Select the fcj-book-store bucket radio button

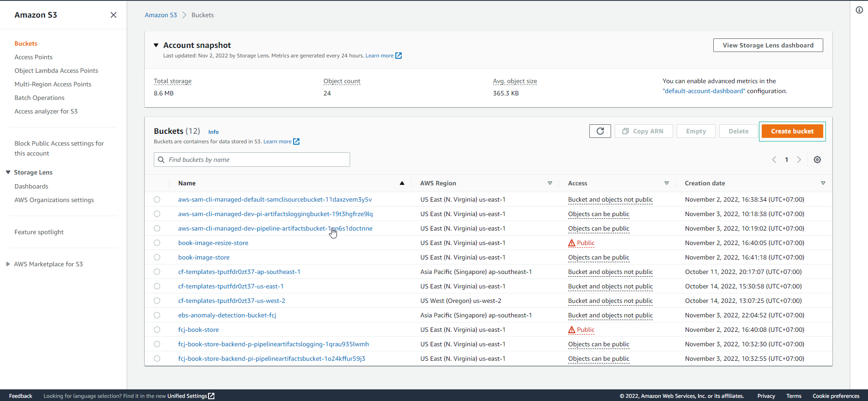pos(157,330)
